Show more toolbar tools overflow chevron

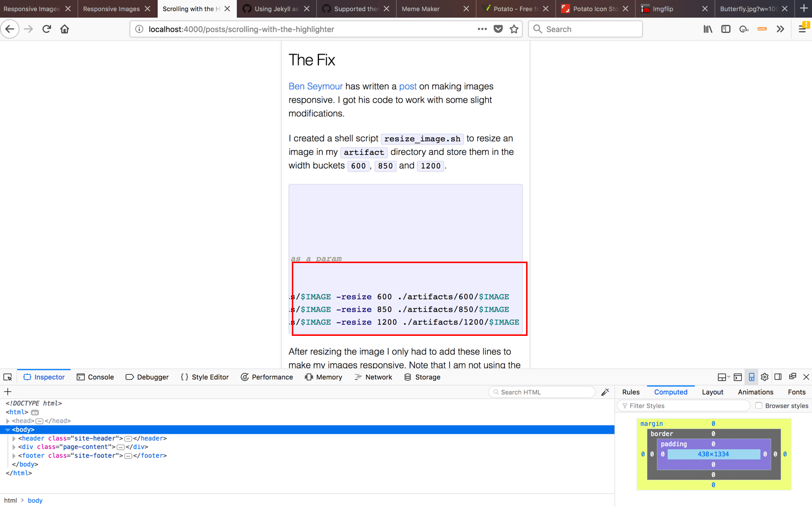click(780, 29)
